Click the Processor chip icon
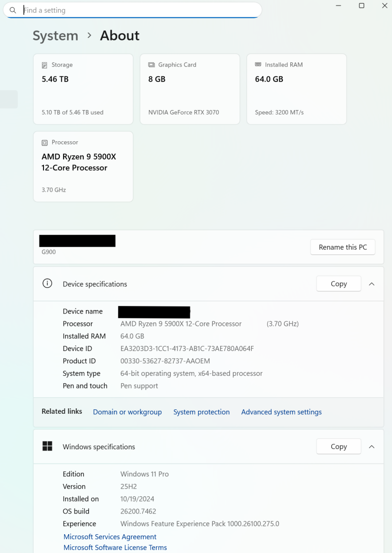 pyautogui.click(x=45, y=142)
